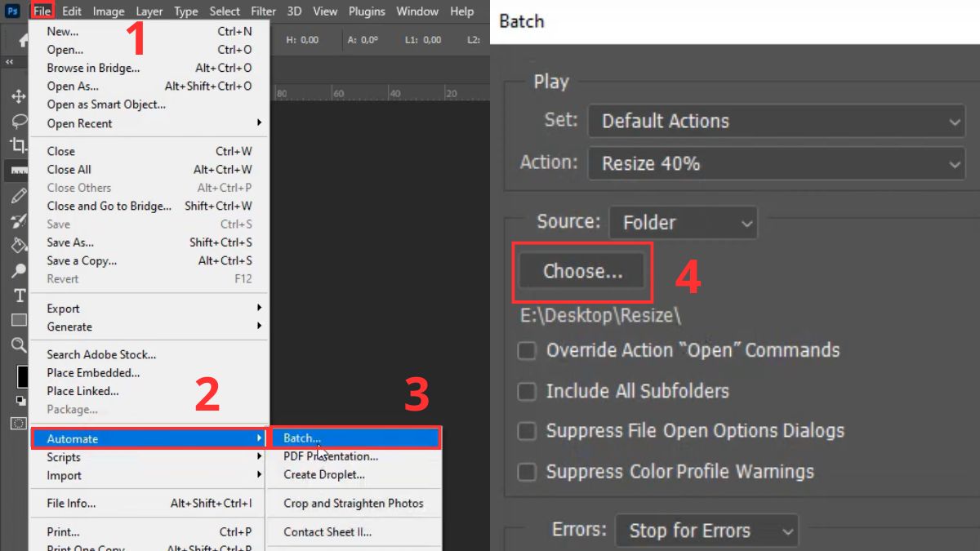Viewport: 980px width, 551px height.
Task: Click the Choose... folder button
Action: 582,272
